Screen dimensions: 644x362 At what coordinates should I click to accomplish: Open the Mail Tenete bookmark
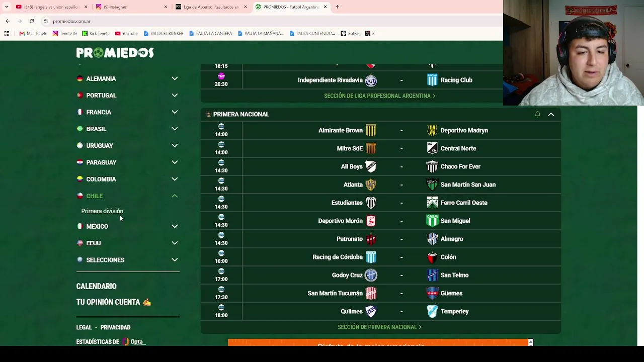33,34
